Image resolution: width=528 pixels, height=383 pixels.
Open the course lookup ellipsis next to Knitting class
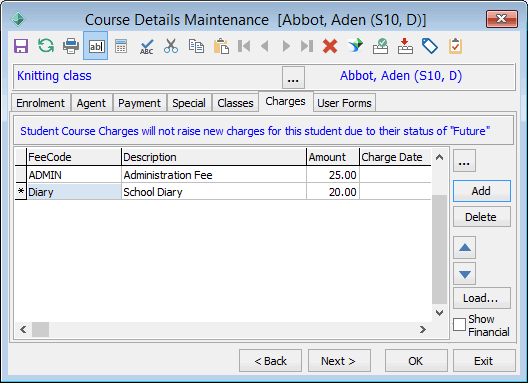coord(293,77)
